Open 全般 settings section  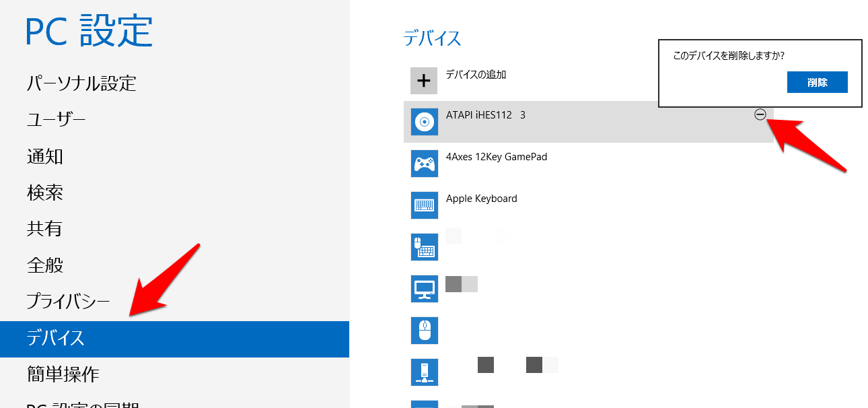(x=45, y=265)
